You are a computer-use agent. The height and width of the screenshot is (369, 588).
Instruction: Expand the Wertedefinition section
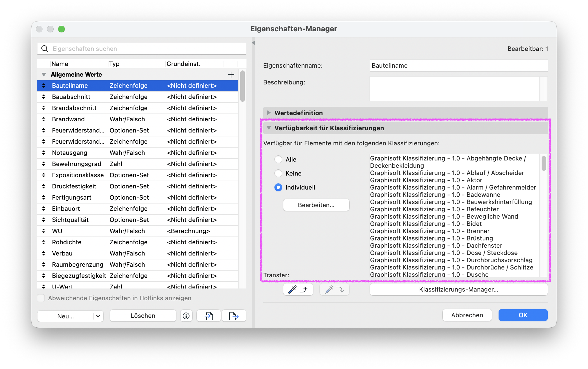(x=269, y=113)
